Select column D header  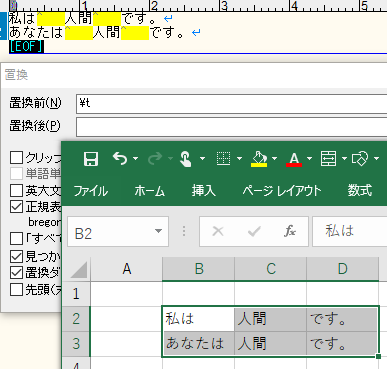pos(343,269)
